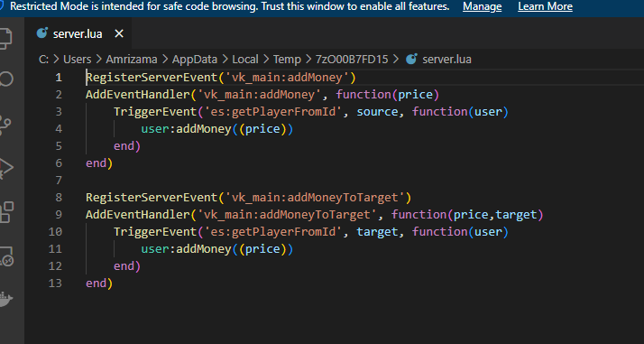This screenshot has height=344, width=644.
Task: Click Temp in the breadcrumb path
Action: (287, 60)
